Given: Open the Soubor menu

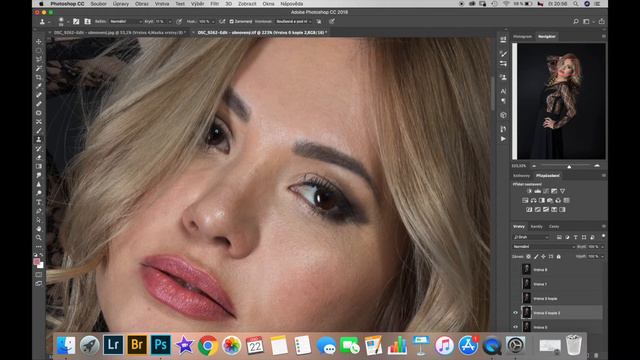Looking at the screenshot, I should tap(98, 4).
